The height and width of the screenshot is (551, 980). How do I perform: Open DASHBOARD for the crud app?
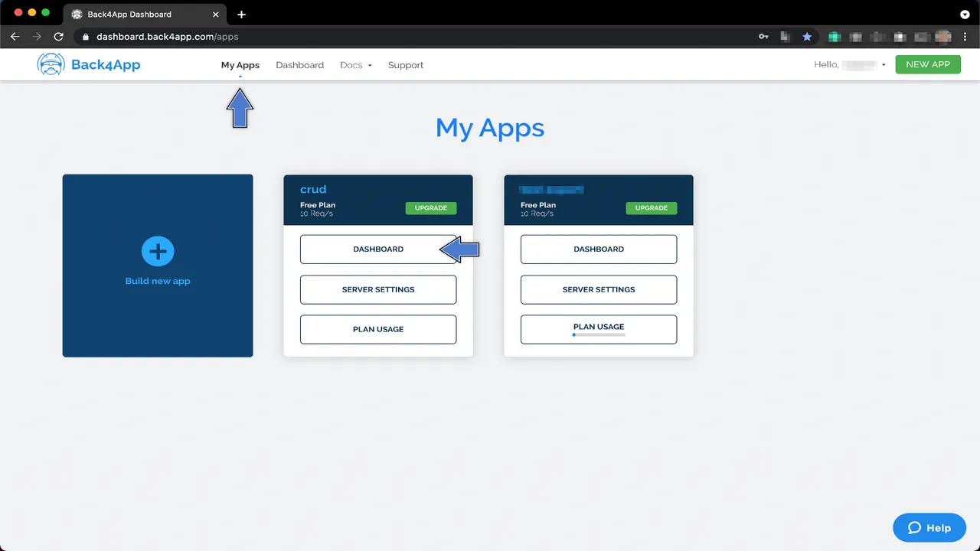pyautogui.click(x=378, y=249)
